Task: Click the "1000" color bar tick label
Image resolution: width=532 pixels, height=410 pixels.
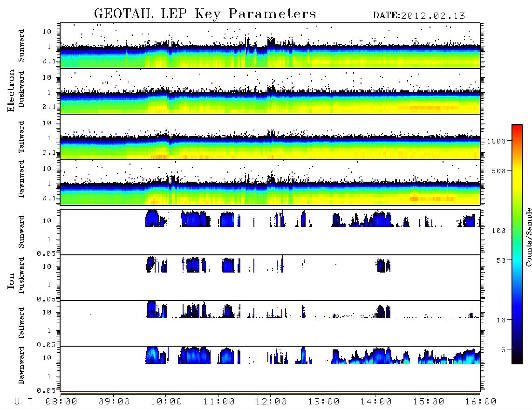Action: [x=496, y=141]
